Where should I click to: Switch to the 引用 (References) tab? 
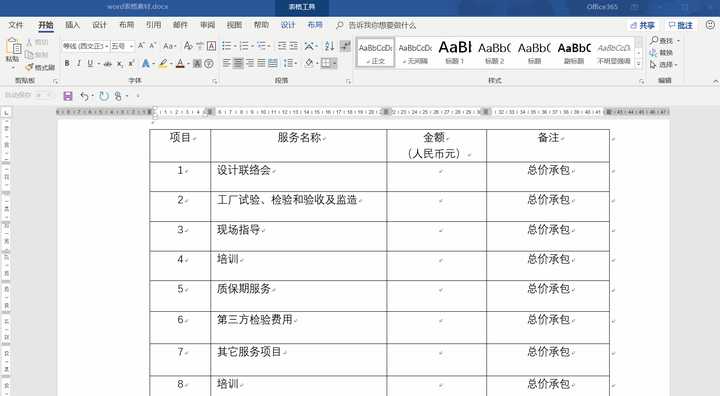pyautogui.click(x=153, y=25)
